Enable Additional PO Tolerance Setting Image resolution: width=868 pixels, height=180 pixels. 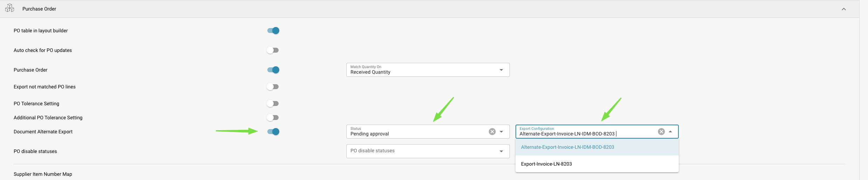pyautogui.click(x=273, y=118)
